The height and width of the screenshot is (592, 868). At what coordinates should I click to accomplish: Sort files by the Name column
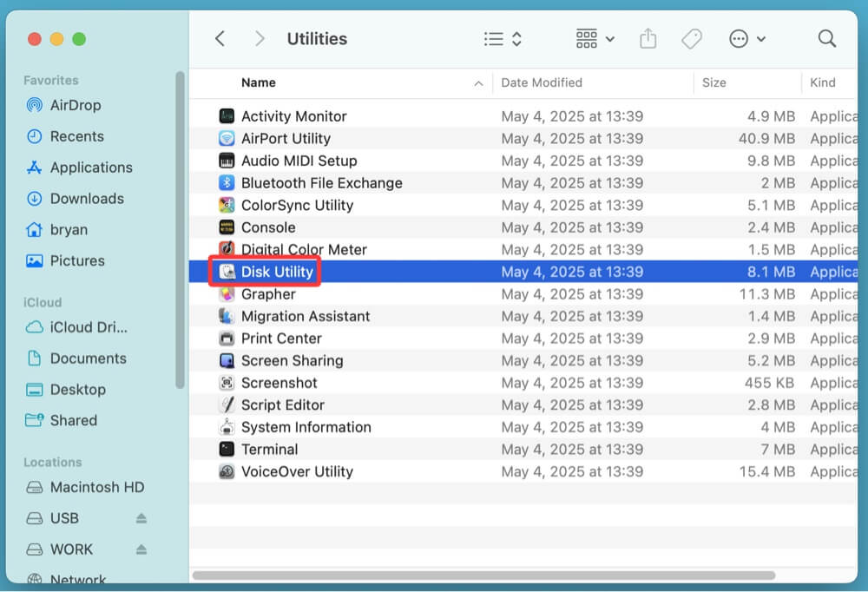(x=258, y=82)
